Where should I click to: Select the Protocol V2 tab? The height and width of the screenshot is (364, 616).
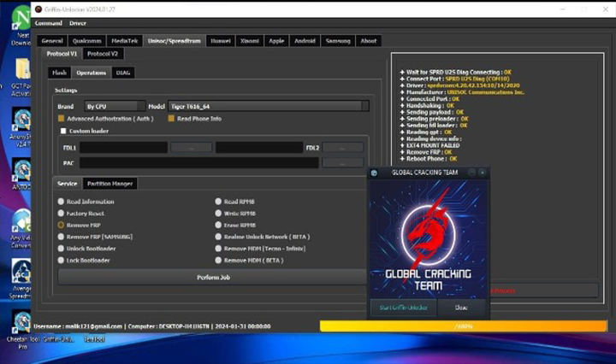coord(103,54)
